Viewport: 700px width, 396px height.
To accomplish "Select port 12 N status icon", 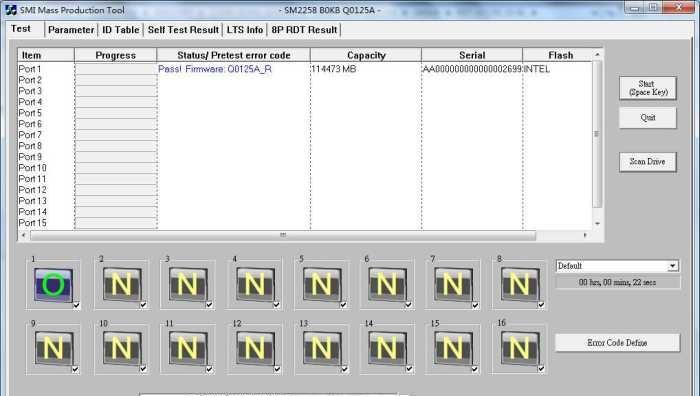I will (255, 348).
